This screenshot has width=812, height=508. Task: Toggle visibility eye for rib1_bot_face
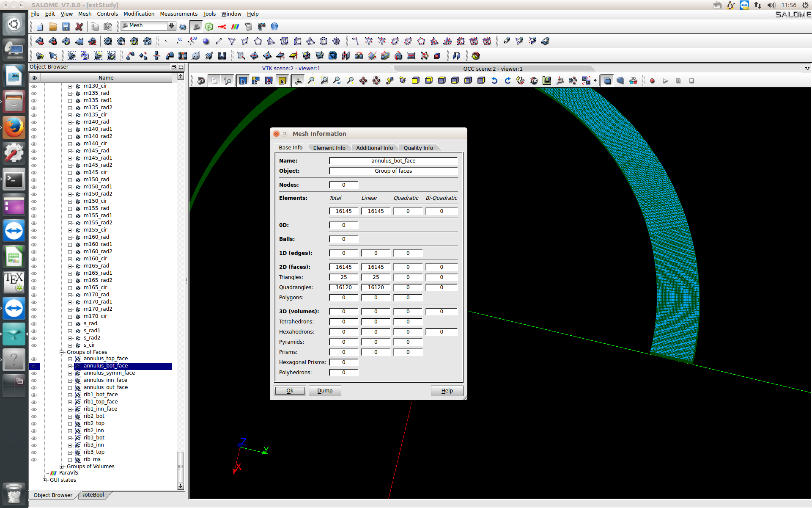[x=34, y=395]
